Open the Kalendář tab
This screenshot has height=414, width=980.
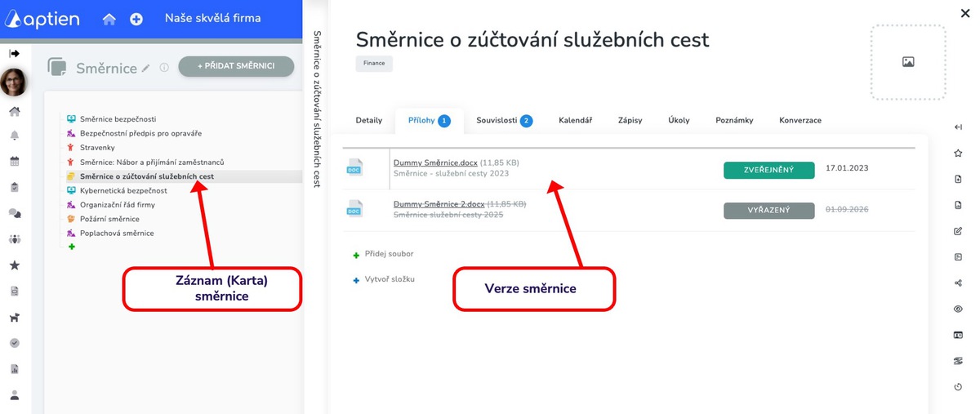pos(575,120)
